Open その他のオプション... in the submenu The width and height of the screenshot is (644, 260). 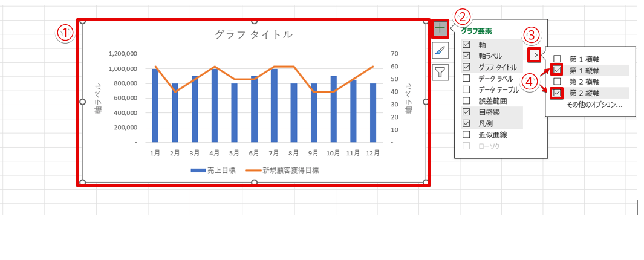click(x=594, y=105)
